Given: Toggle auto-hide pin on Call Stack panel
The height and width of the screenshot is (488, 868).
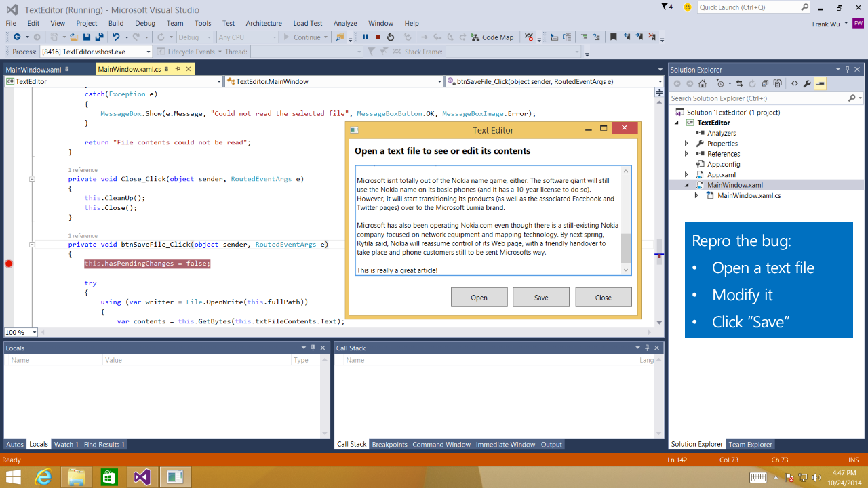Looking at the screenshot, I should tap(648, 348).
